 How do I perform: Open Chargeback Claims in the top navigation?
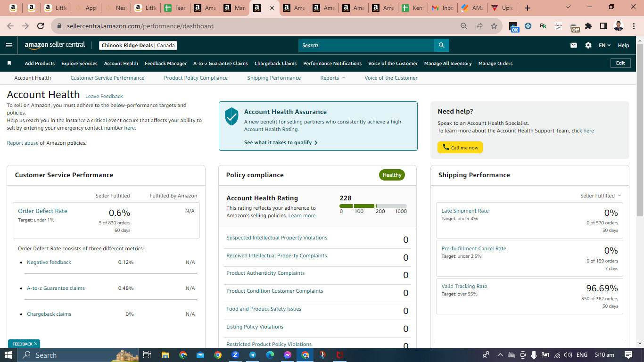tap(276, 63)
